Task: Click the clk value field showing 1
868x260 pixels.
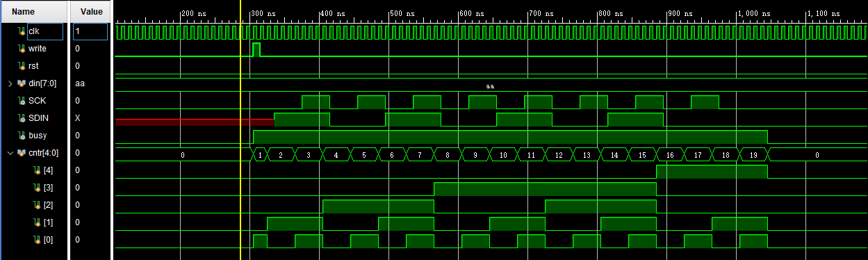Action: click(x=90, y=31)
